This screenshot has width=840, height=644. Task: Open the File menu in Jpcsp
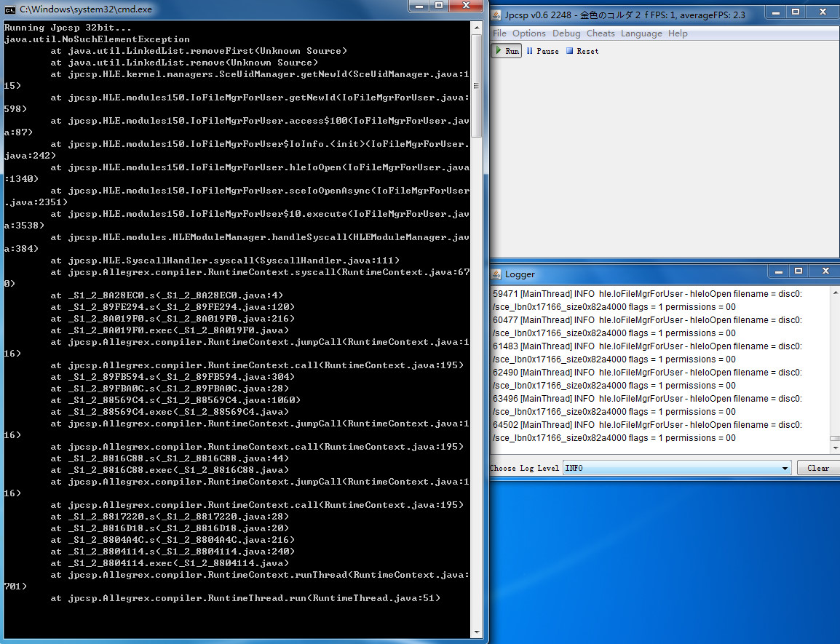[x=499, y=33]
